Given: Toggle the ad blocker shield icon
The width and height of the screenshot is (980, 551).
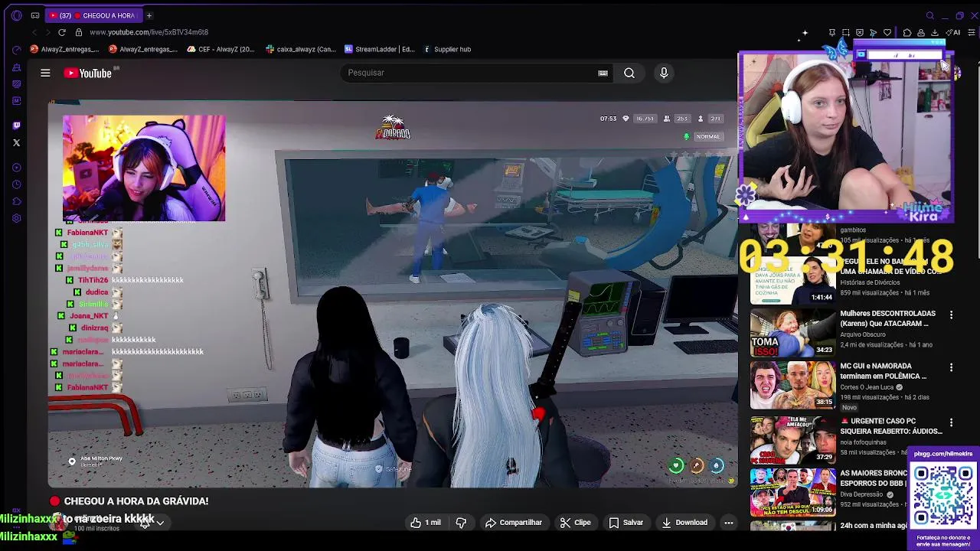Looking at the screenshot, I should (859, 32).
